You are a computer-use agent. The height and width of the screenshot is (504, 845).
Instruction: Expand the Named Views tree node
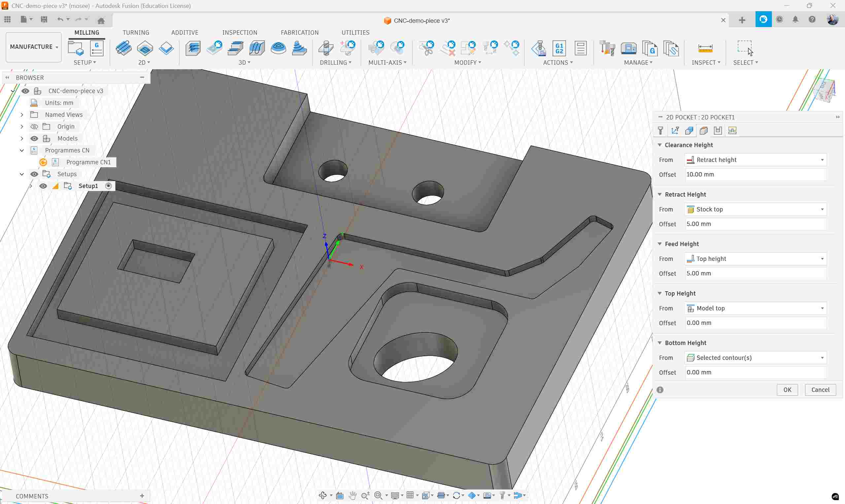22,115
